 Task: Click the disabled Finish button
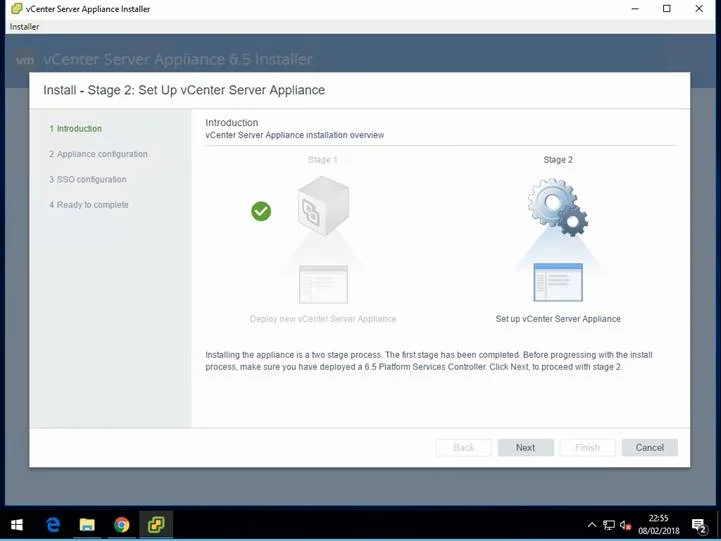pos(587,447)
